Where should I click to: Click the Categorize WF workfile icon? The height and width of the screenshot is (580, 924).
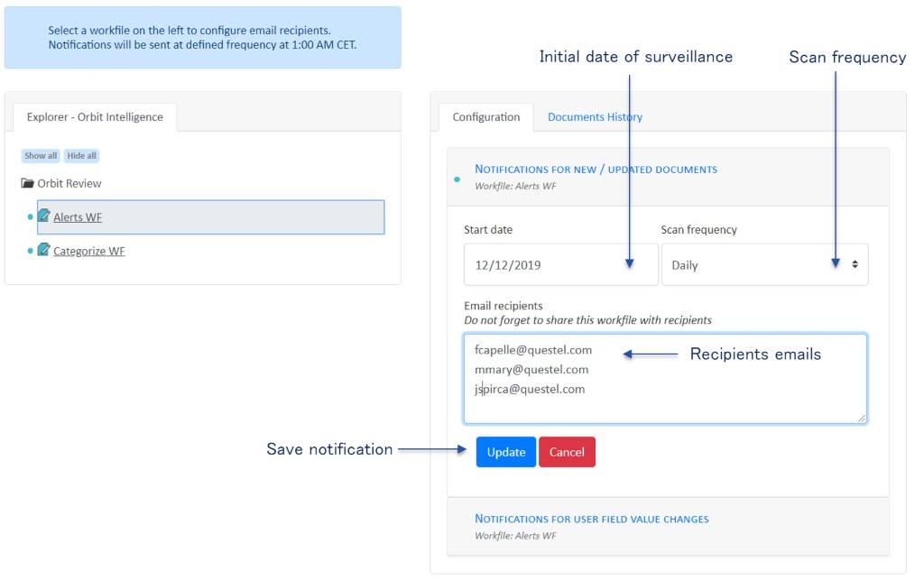pos(43,250)
